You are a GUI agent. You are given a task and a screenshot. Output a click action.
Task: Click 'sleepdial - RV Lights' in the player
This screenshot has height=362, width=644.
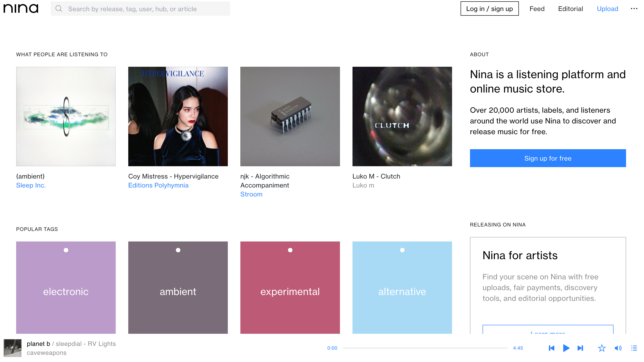tap(86, 344)
